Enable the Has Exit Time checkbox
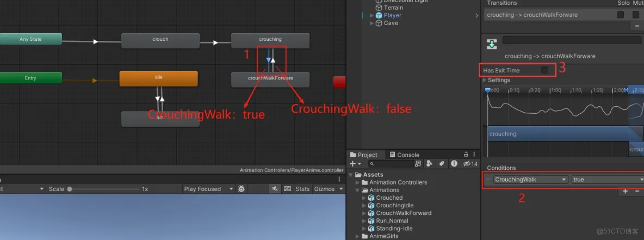The image size is (644, 240). point(544,70)
